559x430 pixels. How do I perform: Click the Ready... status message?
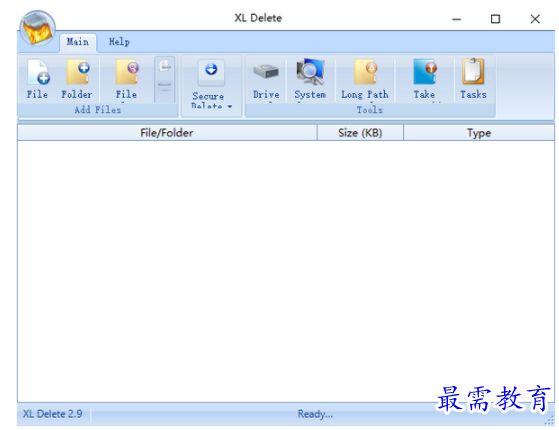(x=315, y=414)
